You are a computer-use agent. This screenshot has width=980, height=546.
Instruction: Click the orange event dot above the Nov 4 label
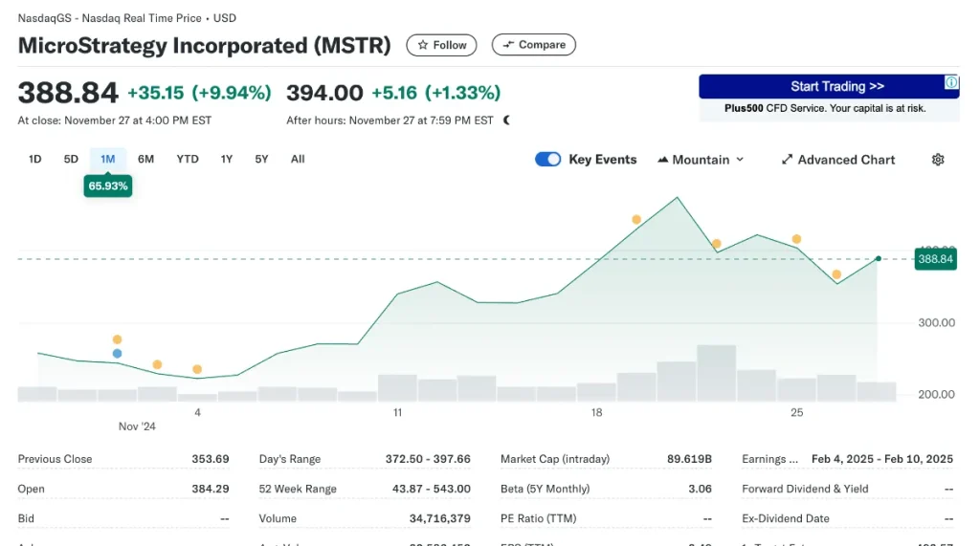point(197,369)
